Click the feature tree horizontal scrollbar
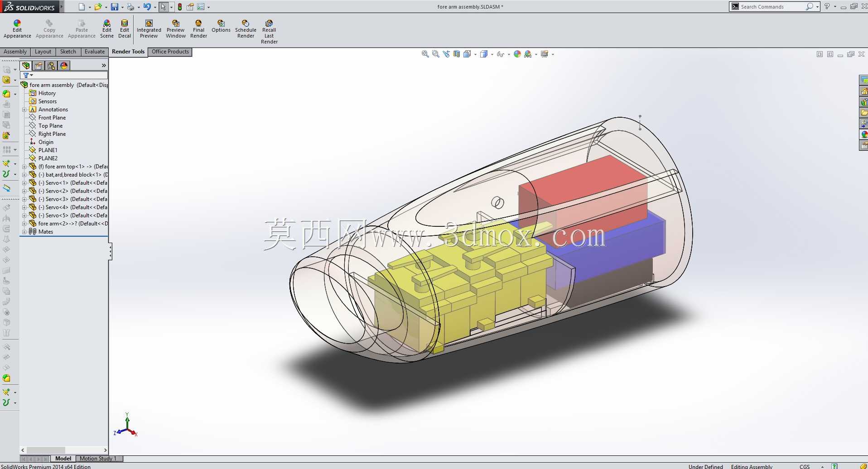 point(64,450)
